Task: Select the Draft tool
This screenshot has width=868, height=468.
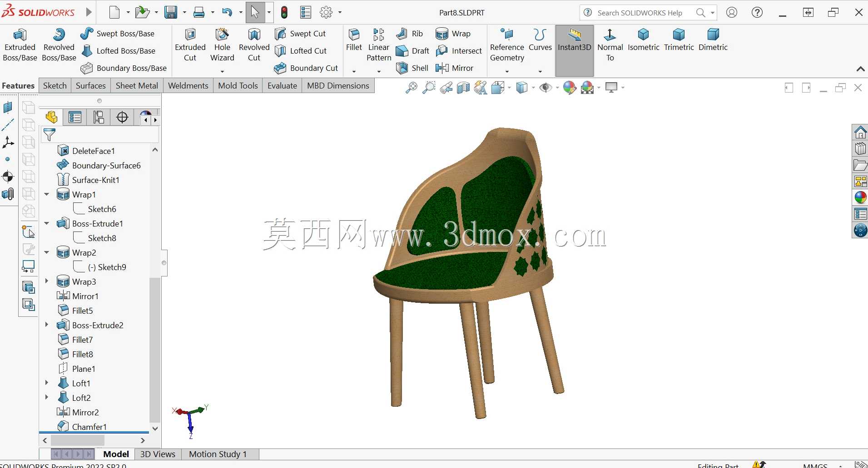Action: tap(412, 51)
